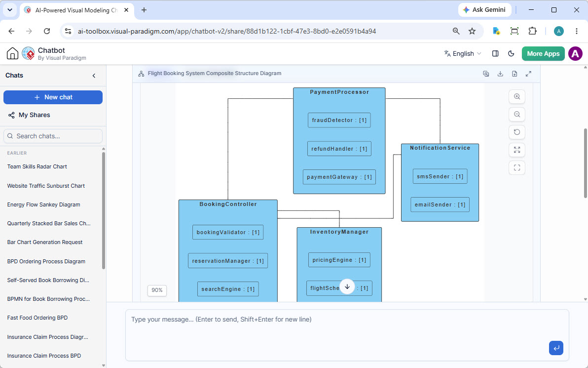Open Self-Served Book Borrowing chat
588x368 pixels.
pos(48,280)
